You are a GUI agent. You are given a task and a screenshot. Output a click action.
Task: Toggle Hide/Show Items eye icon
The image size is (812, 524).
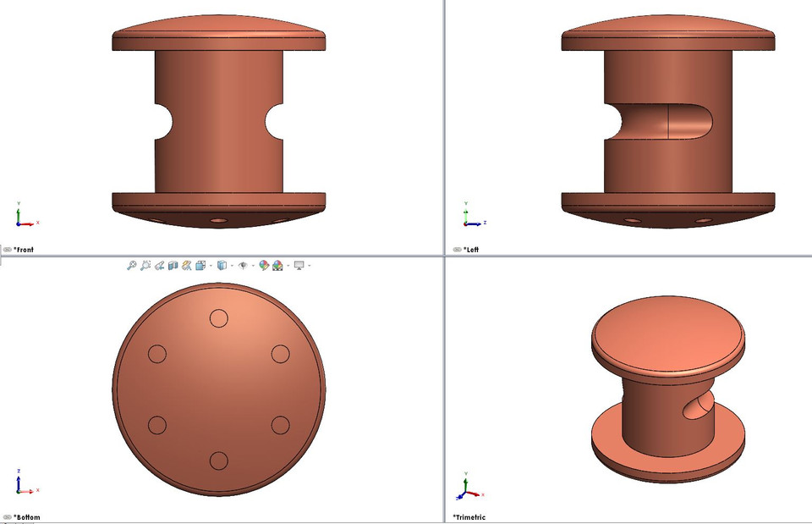point(243,264)
